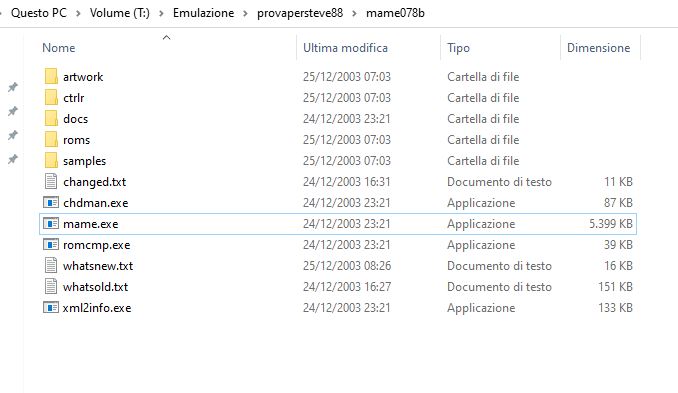Navigate to Emulazione breadcrumb folder
The height and width of the screenshot is (393, 678).
tap(203, 13)
